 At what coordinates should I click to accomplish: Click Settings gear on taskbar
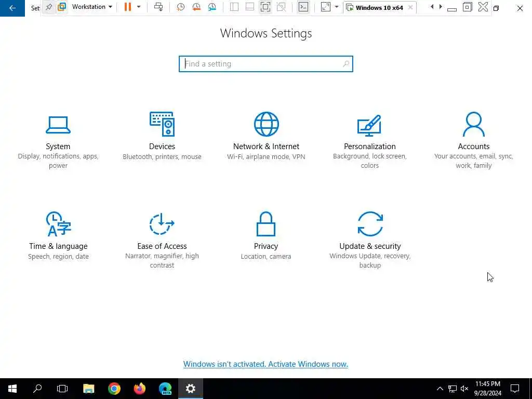191,389
